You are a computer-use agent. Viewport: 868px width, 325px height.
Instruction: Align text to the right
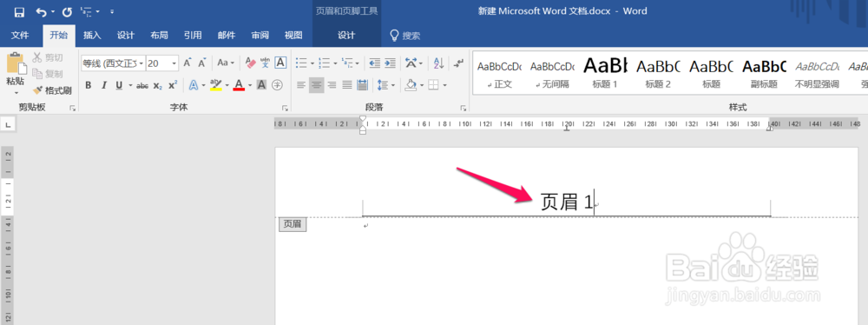332,85
